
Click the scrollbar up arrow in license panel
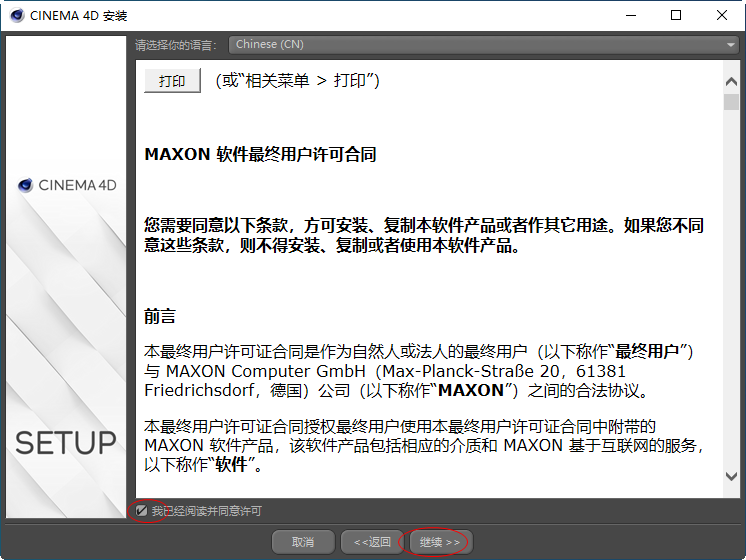pyautogui.click(x=732, y=75)
